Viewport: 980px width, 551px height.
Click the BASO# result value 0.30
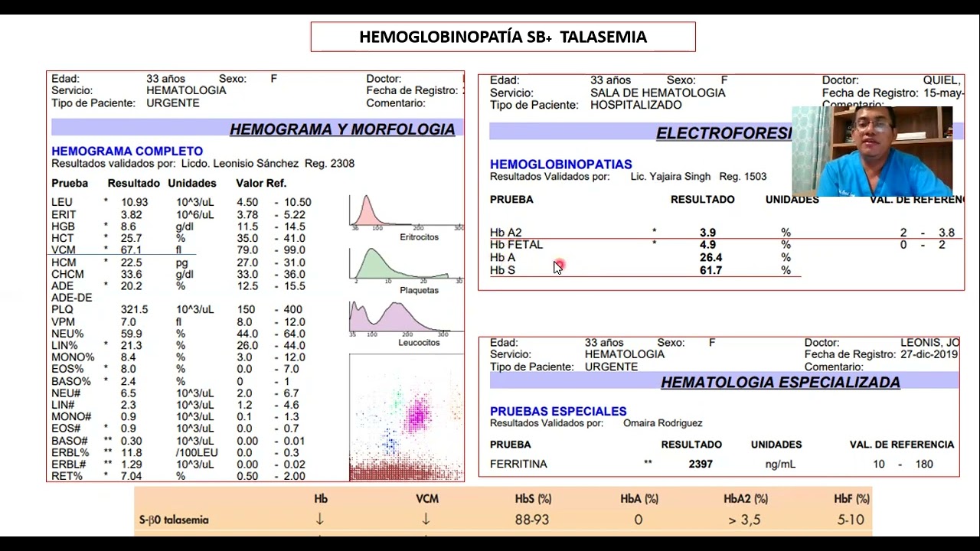coord(131,442)
